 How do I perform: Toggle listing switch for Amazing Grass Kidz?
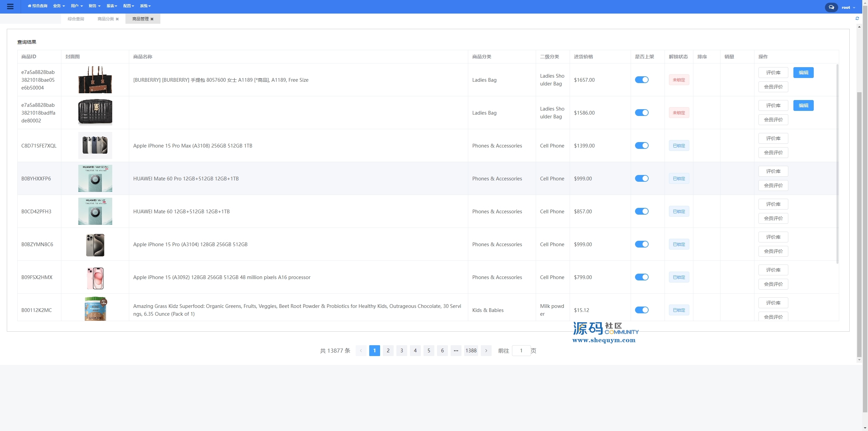(642, 310)
